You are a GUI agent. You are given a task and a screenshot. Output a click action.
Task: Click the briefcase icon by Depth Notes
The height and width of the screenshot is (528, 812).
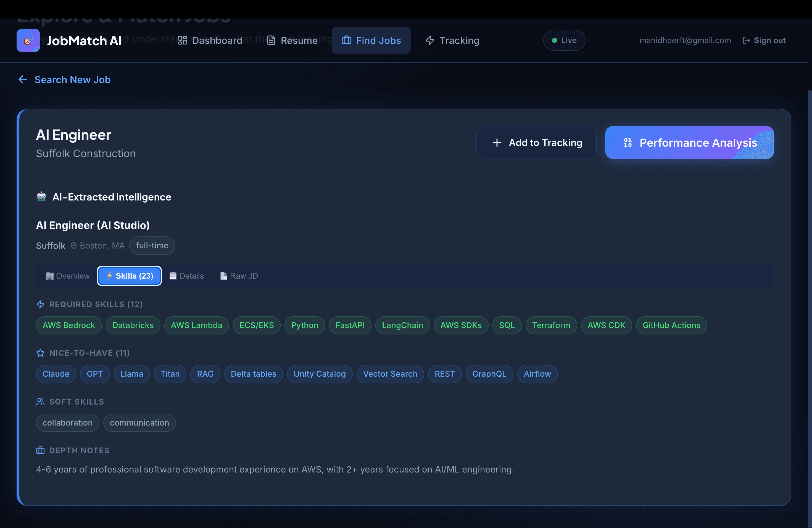pyautogui.click(x=41, y=451)
